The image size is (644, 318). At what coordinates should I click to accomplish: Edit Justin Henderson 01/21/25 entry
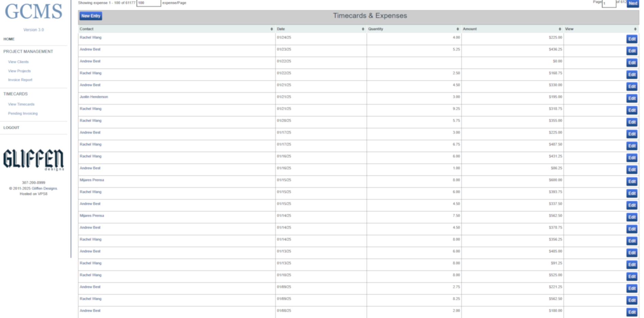click(632, 98)
